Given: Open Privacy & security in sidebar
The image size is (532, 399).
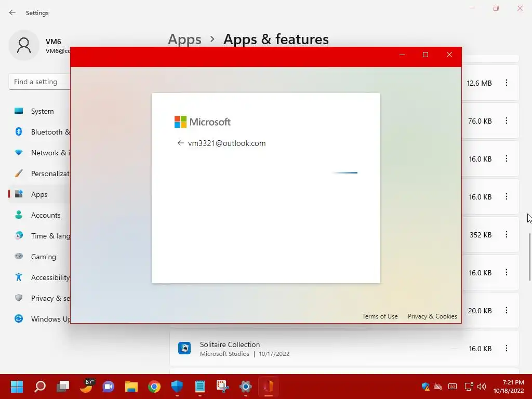Looking at the screenshot, I should (x=39, y=298).
